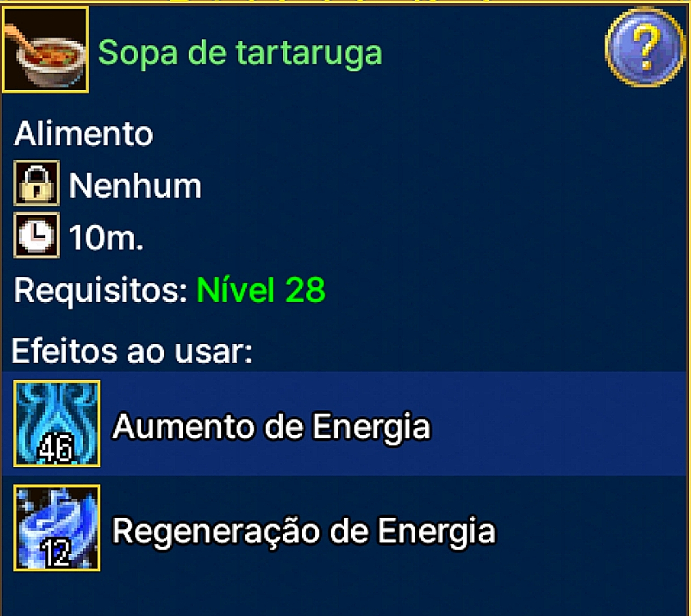Click the padlock binding icon
This screenshot has height=616, width=691.
[x=36, y=183]
